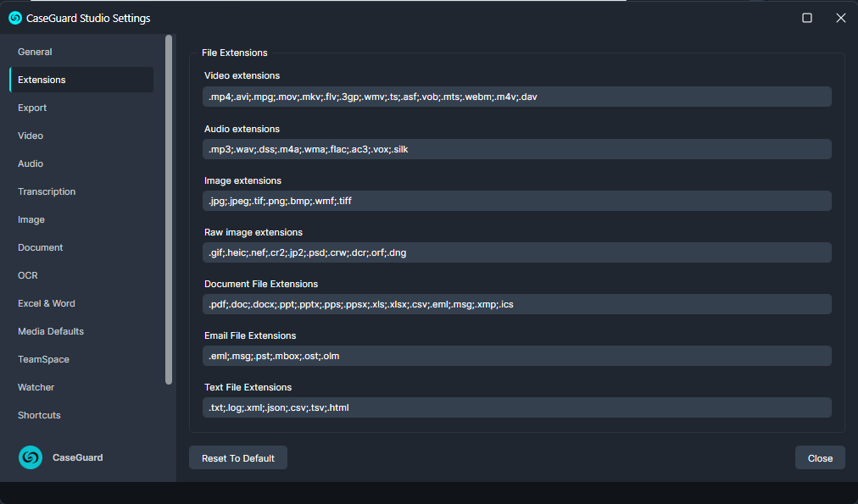Click the Raw image extensions field

[x=516, y=252]
